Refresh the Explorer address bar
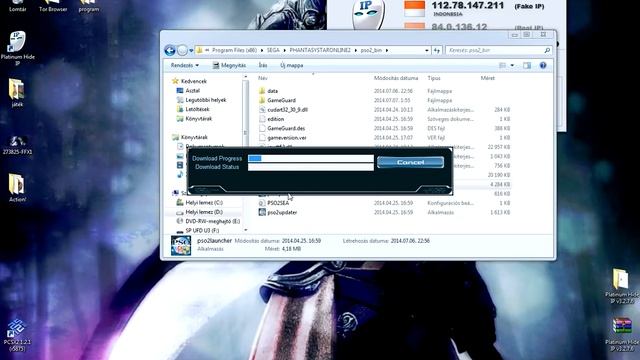The height and width of the screenshot is (360, 640). pyautogui.click(x=437, y=50)
